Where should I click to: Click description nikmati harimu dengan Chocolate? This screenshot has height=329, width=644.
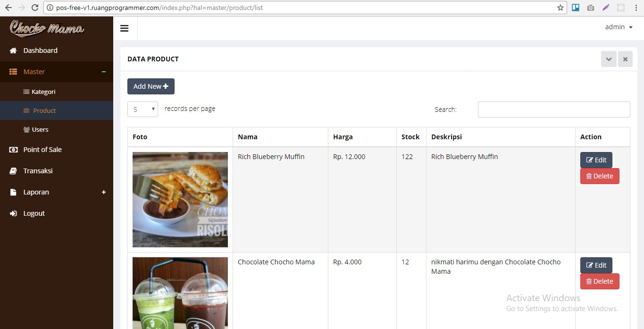click(496, 267)
